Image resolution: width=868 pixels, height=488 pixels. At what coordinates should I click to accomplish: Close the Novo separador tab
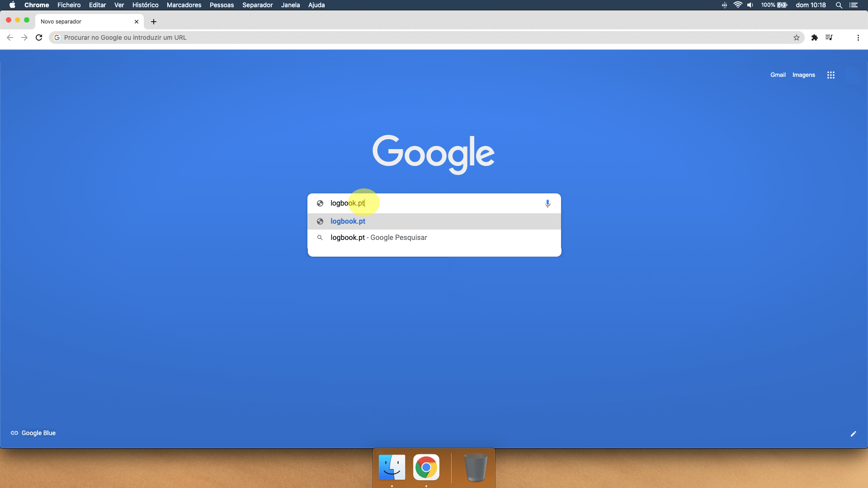(137, 21)
